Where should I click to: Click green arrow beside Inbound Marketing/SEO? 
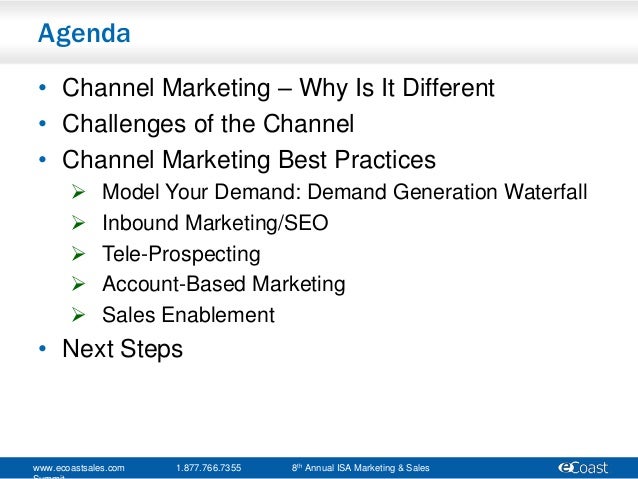click(x=78, y=223)
